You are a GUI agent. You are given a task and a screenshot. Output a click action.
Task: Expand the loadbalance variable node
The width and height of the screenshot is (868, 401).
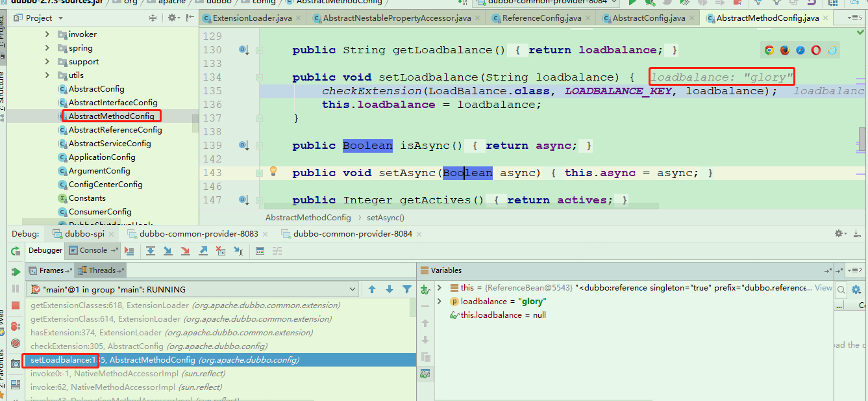[440, 301]
